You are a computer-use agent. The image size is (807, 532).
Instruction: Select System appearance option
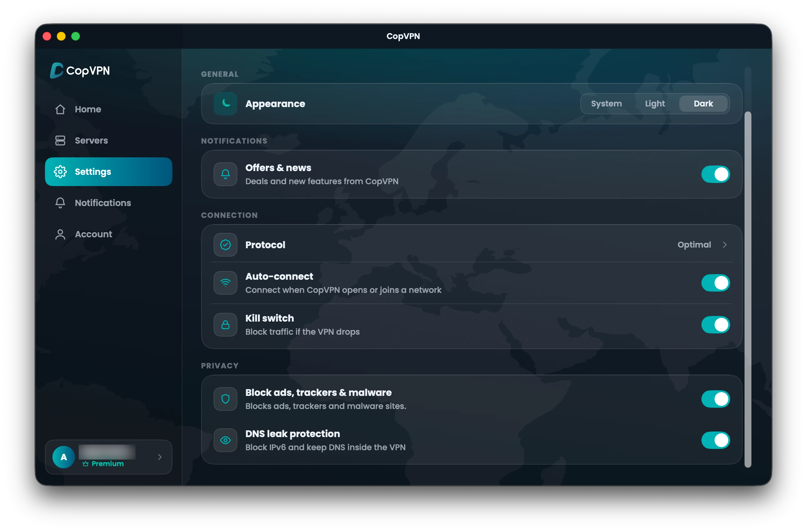pyautogui.click(x=606, y=103)
